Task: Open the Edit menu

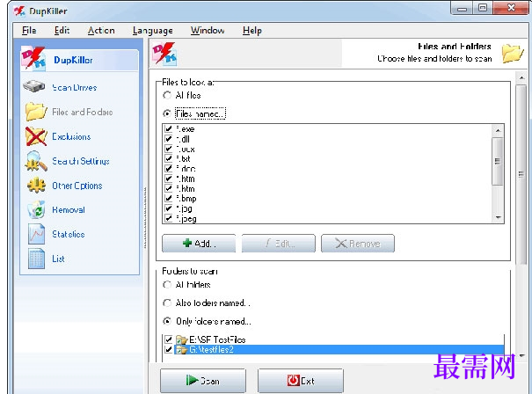Action: pos(62,31)
